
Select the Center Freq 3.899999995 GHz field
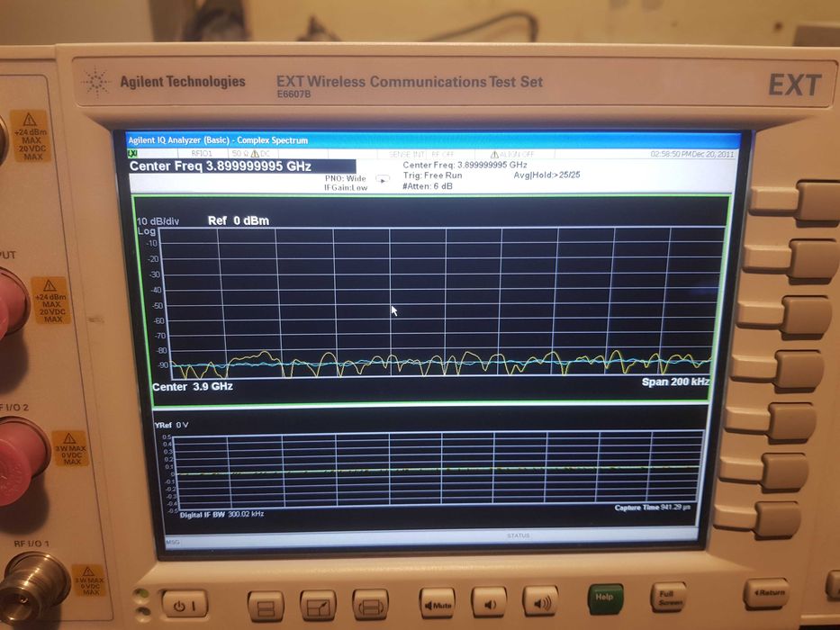tap(242, 166)
